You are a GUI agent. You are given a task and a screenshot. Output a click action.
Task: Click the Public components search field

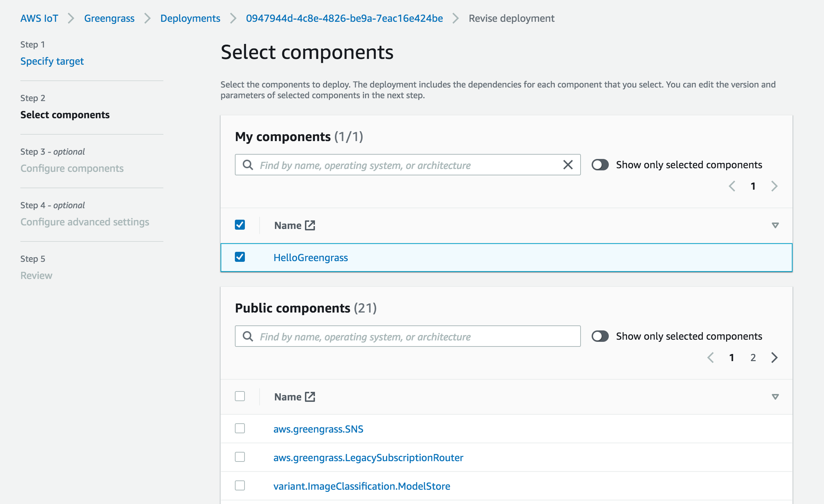coord(415,336)
